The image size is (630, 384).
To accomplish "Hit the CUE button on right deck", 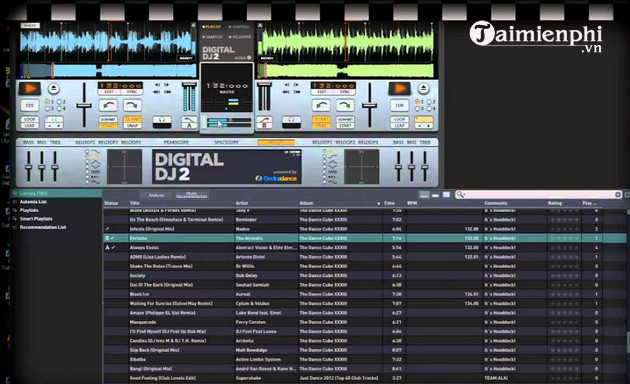I will tap(399, 105).
